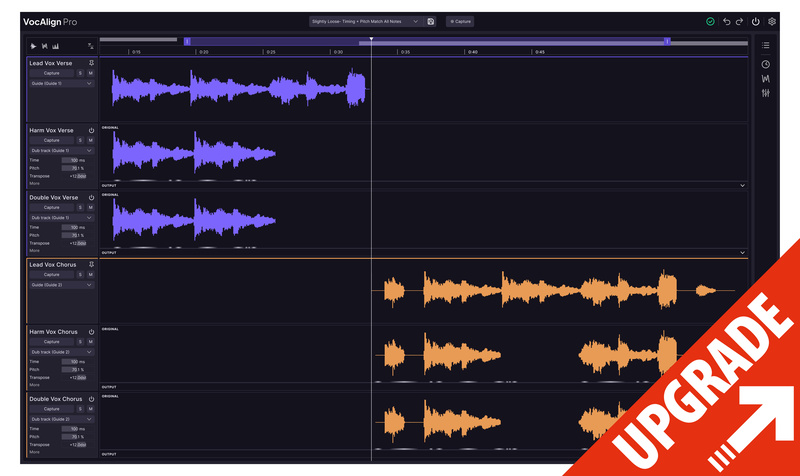
Task: Select the Lead Vox Chorus orange waveform
Action: (551, 291)
